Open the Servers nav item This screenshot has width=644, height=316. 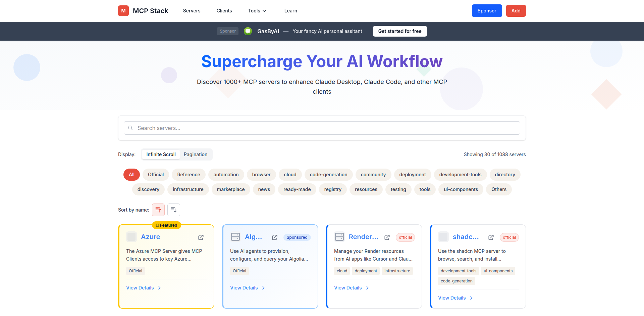tap(192, 11)
